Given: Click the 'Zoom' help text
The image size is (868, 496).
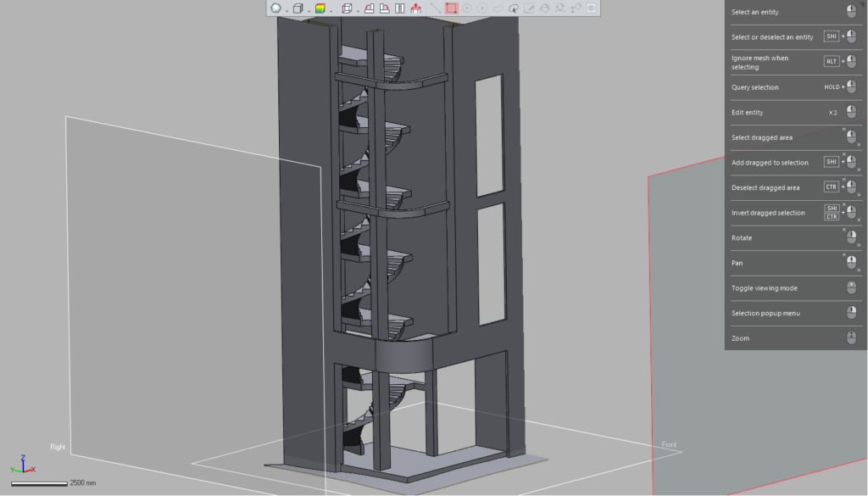Looking at the screenshot, I should (740, 338).
